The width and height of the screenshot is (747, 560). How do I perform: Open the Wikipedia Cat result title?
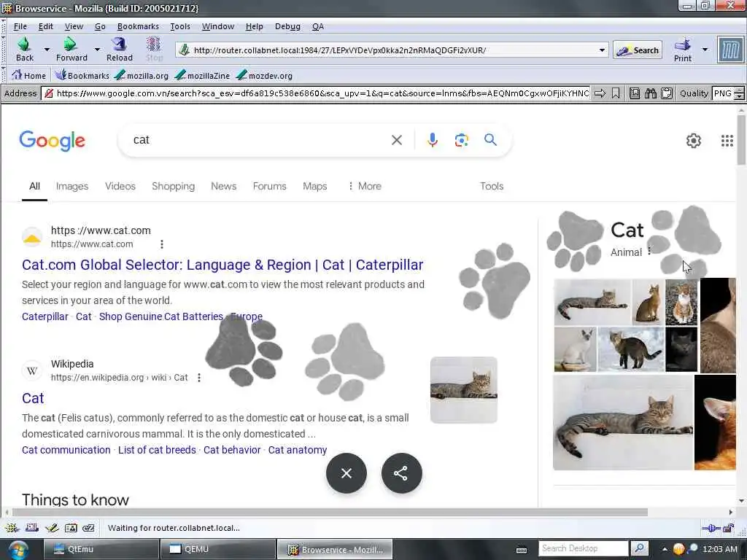coord(33,398)
